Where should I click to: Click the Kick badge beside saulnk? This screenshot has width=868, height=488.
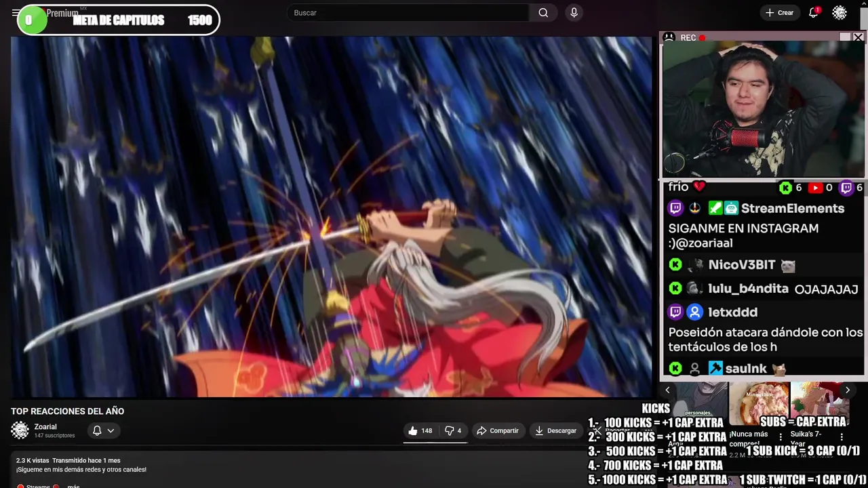675,369
